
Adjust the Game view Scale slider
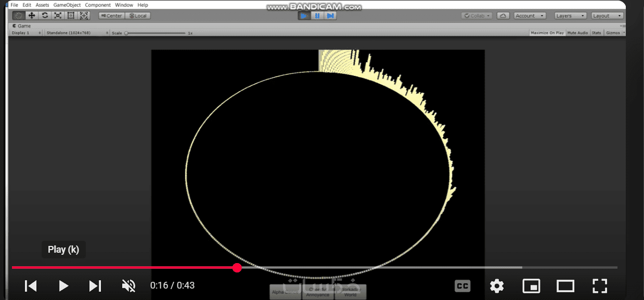(x=156, y=33)
